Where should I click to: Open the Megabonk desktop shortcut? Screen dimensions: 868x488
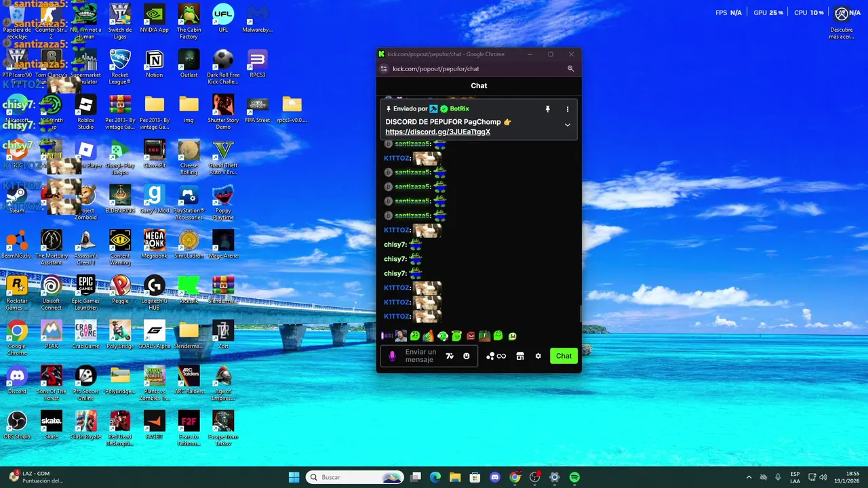click(155, 244)
